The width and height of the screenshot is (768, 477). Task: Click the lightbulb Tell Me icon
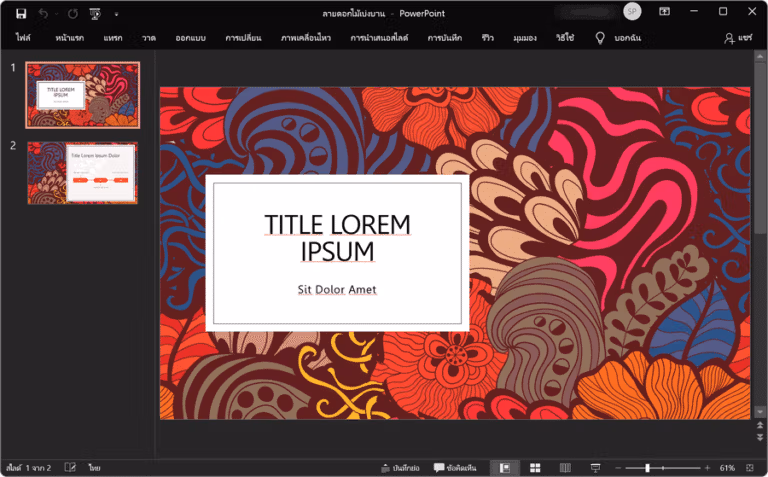click(600, 38)
